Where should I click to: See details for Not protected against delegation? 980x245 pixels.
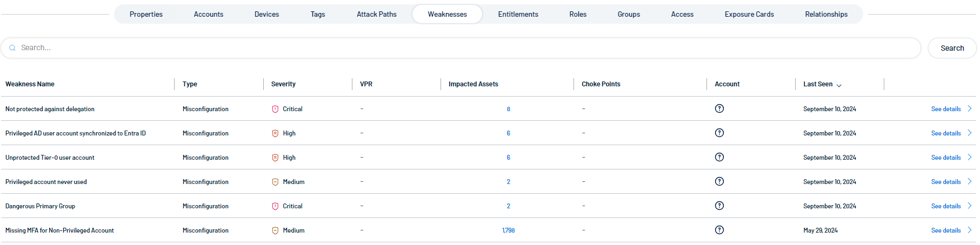(946, 109)
